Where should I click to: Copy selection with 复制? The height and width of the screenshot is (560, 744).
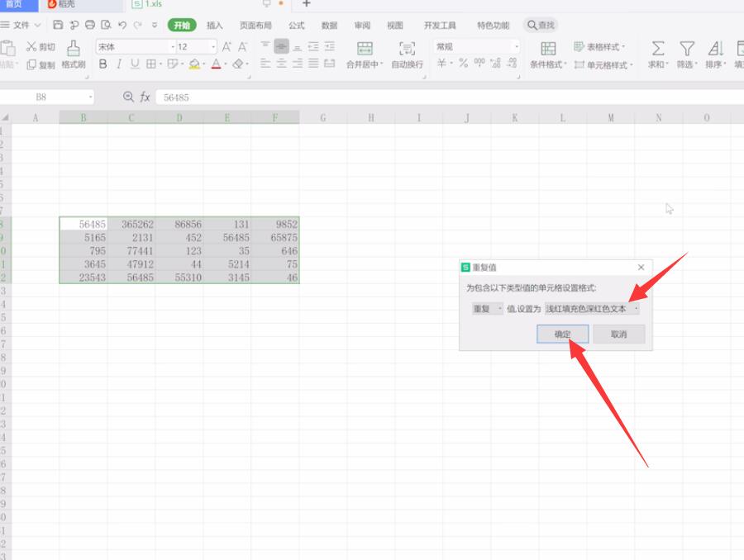click(41, 64)
